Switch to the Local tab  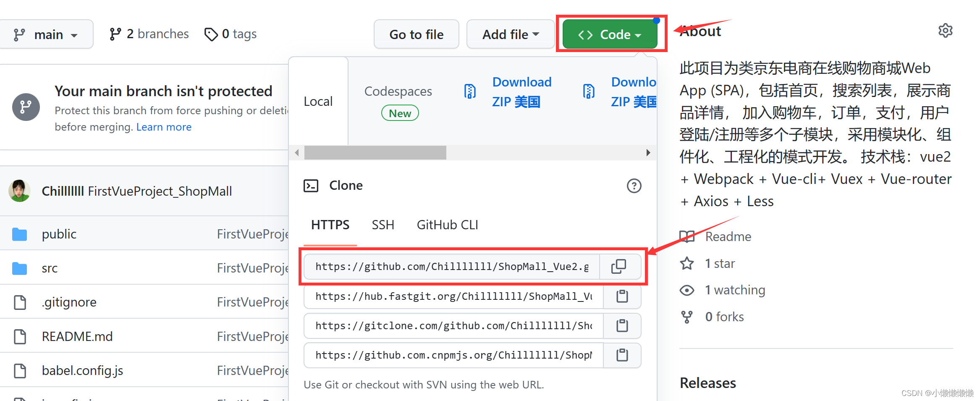pos(318,101)
